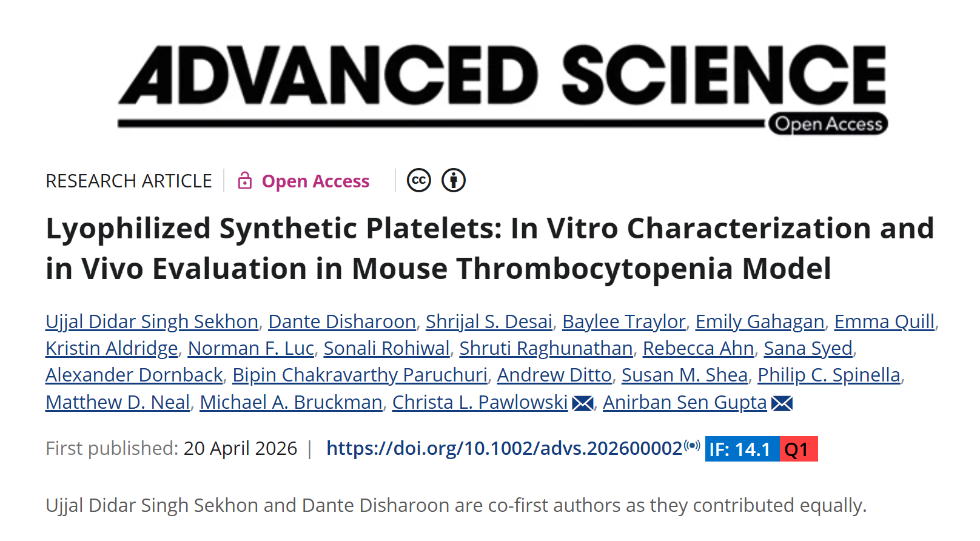
Task: Click the pink Open Access label text
Action: click(315, 181)
